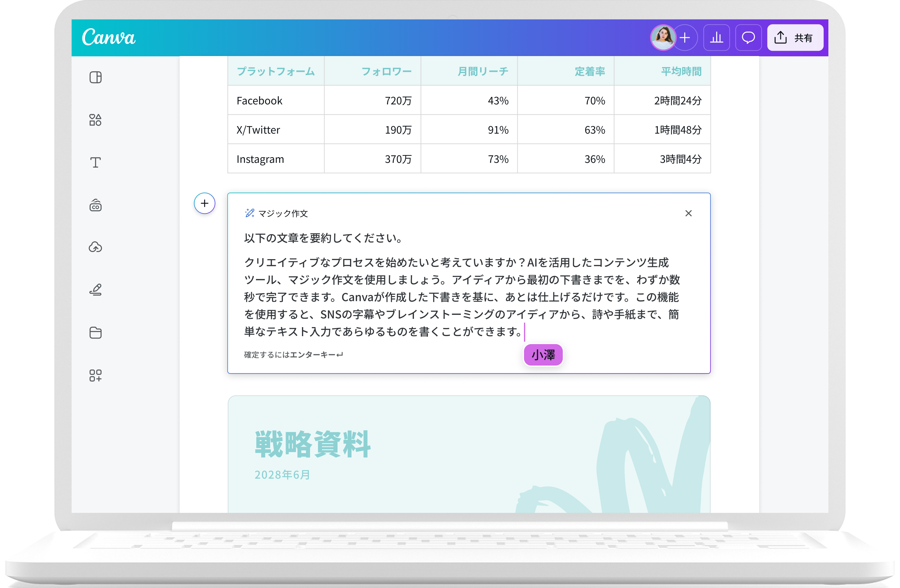The height and width of the screenshot is (588, 900).
Task: Click the マジック作文 magic pen icon
Action: tap(249, 213)
